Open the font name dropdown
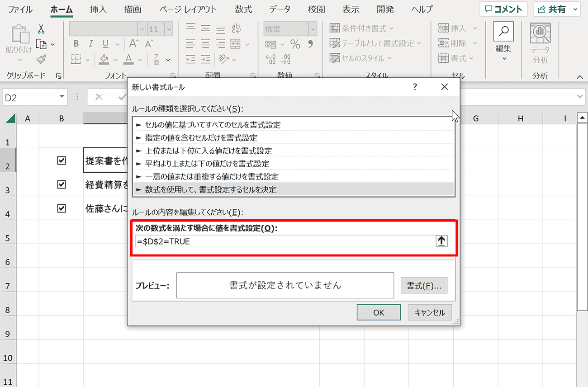Image resolution: width=588 pixels, height=387 pixels. click(141, 29)
